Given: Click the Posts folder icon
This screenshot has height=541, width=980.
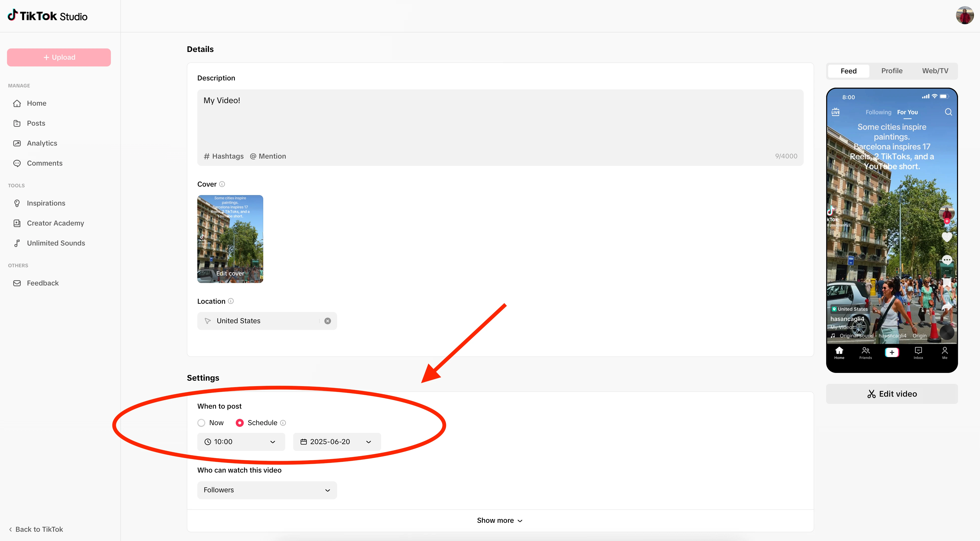Looking at the screenshot, I should [x=17, y=123].
